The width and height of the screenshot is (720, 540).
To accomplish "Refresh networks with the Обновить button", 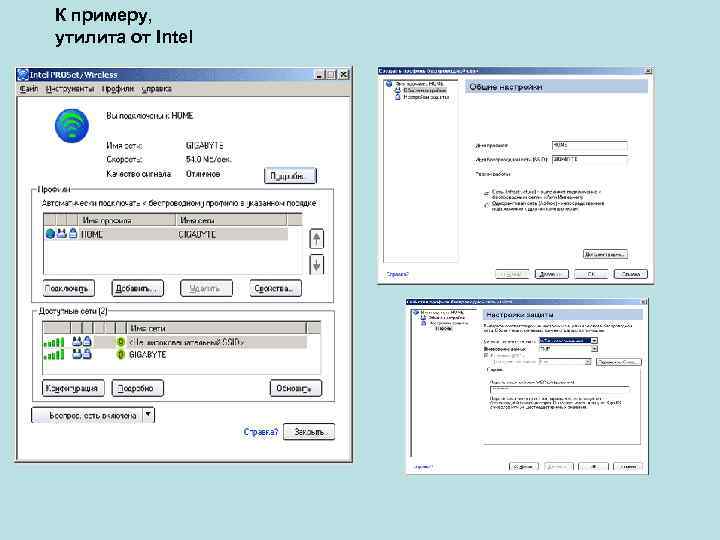I will pyautogui.click(x=296, y=388).
